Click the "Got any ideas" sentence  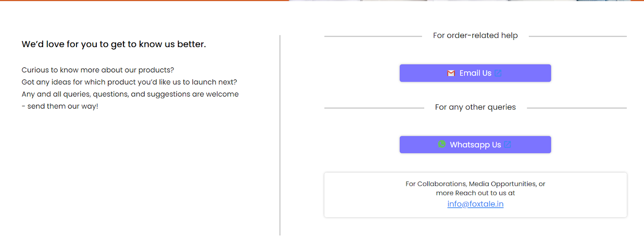pos(129,82)
